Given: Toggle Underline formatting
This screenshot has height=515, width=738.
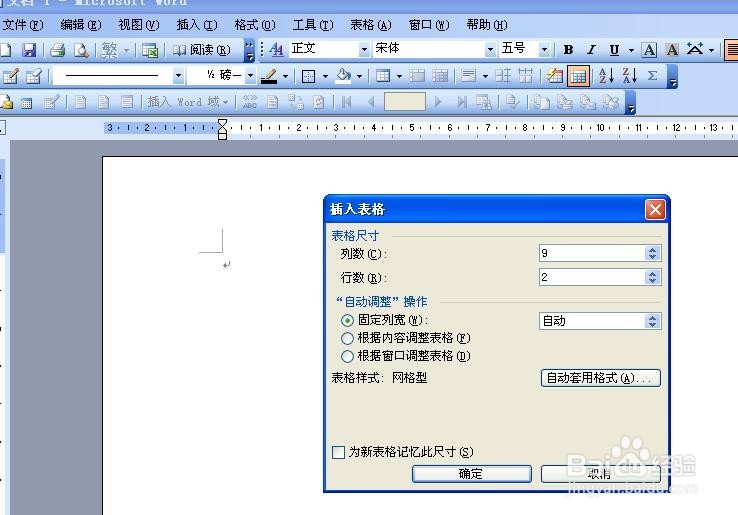Looking at the screenshot, I should point(614,50).
